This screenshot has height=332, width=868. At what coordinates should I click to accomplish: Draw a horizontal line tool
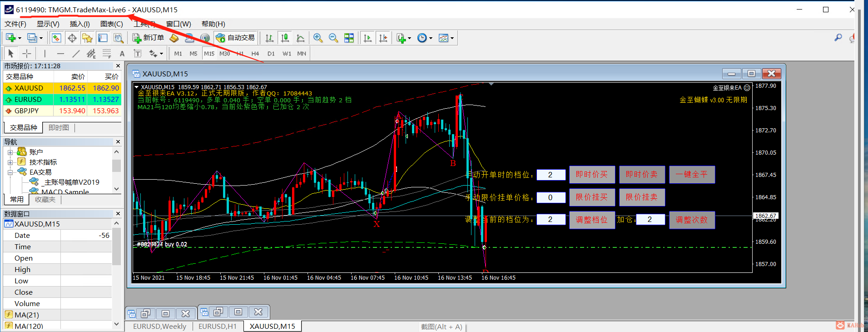coord(60,54)
